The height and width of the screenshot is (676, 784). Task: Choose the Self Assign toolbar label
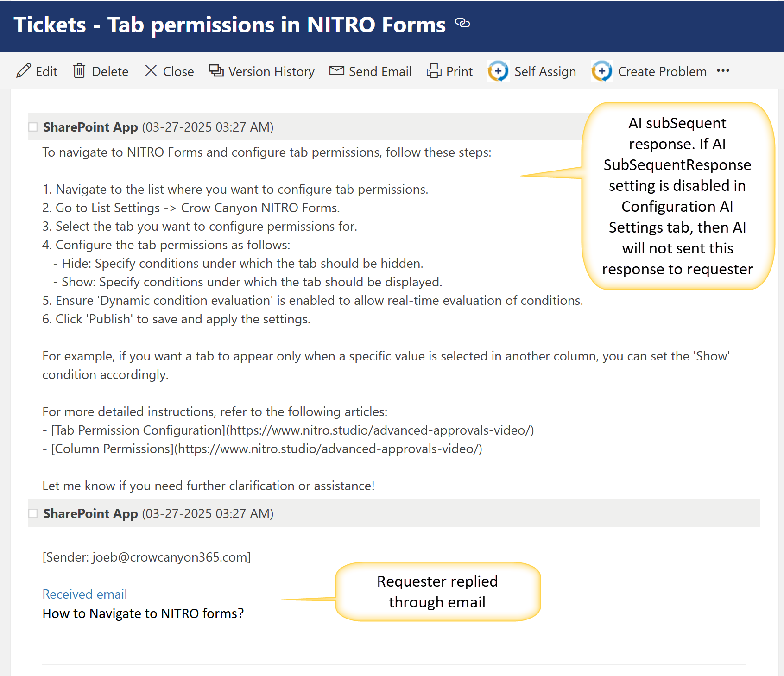(545, 72)
